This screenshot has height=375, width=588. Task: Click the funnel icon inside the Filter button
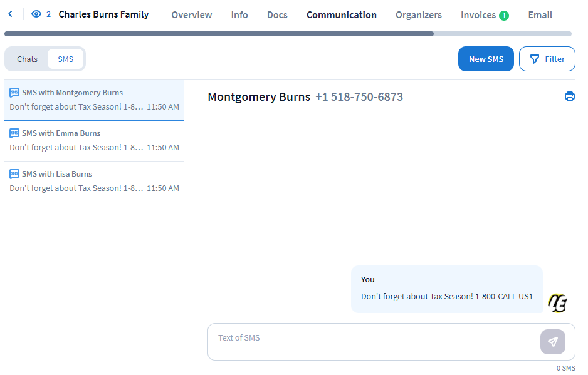[x=535, y=58]
